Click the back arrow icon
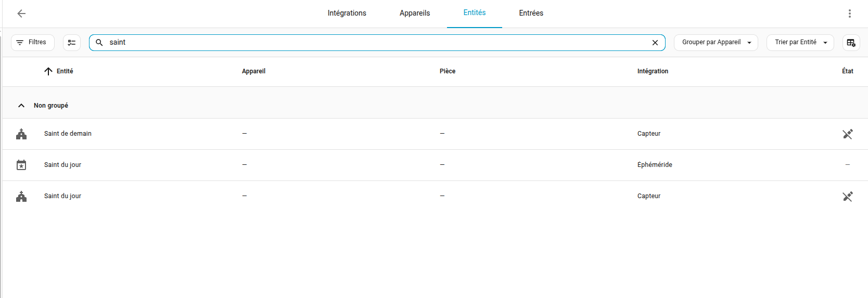The height and width of the screenshot is (298, 868). coord(21,14)
